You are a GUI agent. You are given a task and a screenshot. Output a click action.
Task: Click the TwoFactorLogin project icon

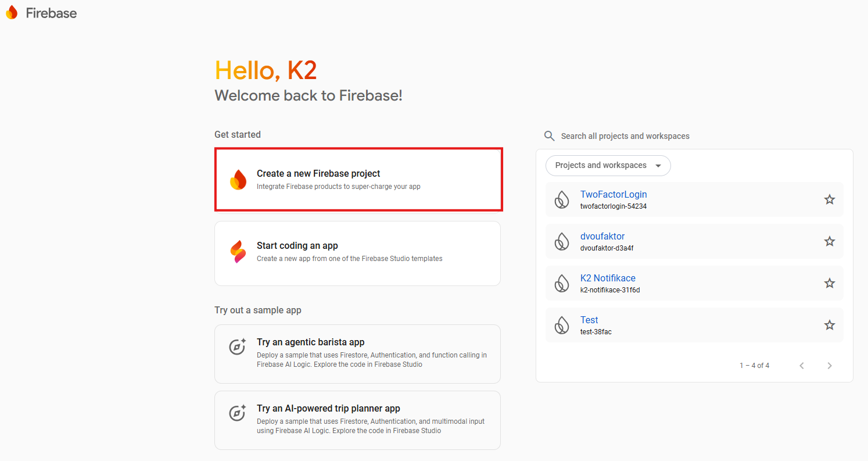(561, 199)
